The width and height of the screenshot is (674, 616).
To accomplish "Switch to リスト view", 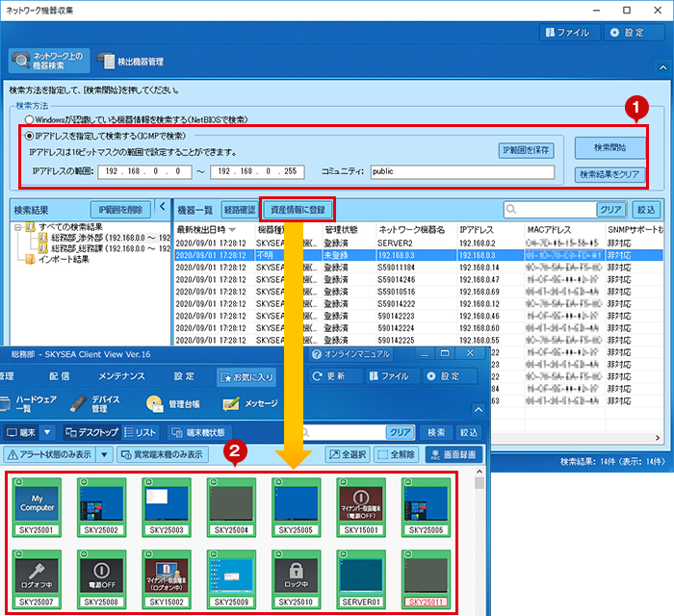I will pos(141,432).
